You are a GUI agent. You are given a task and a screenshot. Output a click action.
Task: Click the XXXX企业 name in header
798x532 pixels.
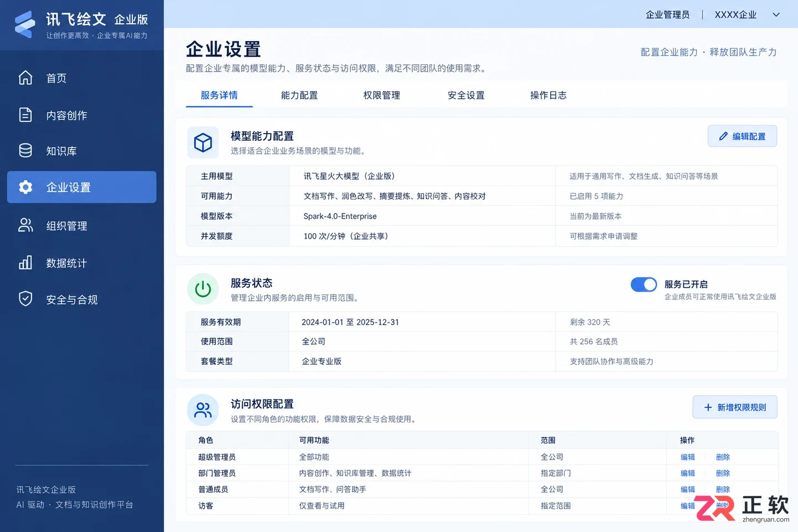(x=735, y=15)
